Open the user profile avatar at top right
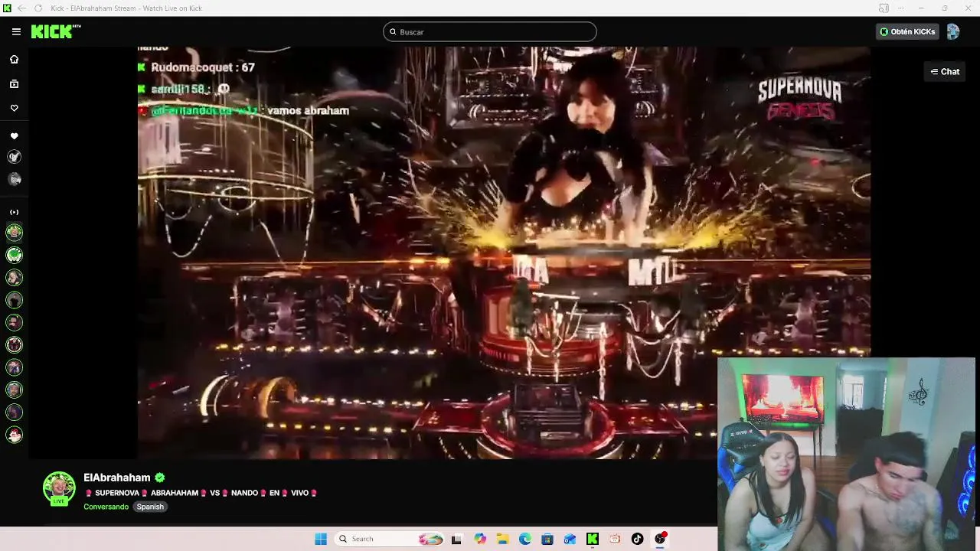 pyautogui.click(x=953, y=31)
